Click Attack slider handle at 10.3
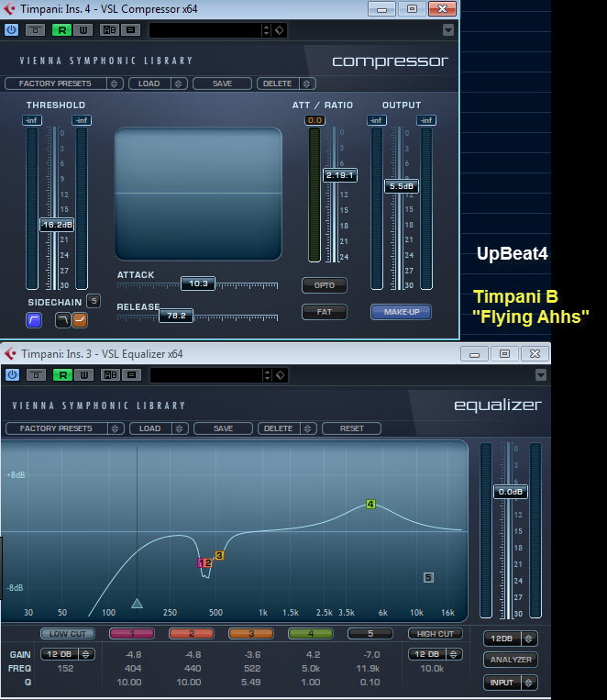This screenshot has height=700, width=607. click(198, 283)
